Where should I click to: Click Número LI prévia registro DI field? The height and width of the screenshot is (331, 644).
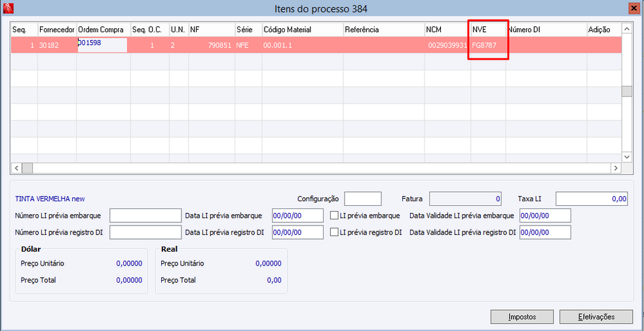click(x=145, y=232)
